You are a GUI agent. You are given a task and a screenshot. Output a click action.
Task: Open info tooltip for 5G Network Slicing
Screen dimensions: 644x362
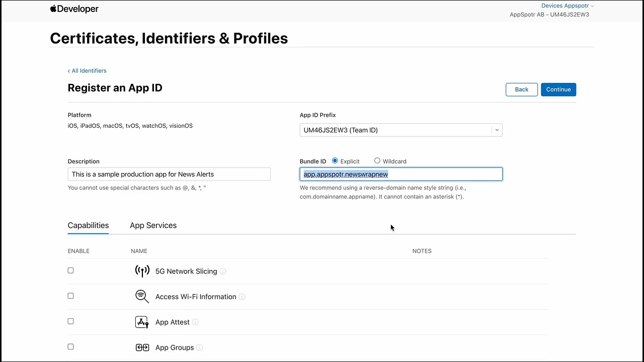pyautogui.click(x=223, y=271)
